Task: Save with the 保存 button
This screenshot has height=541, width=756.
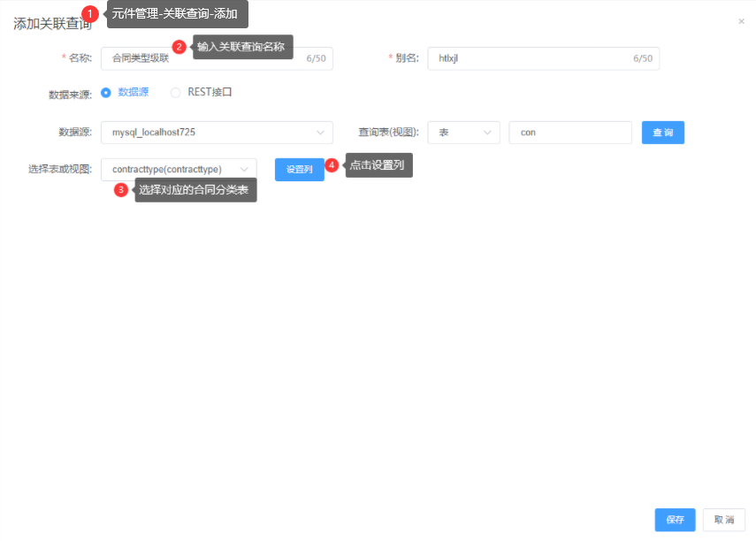Action: point(675,520)
